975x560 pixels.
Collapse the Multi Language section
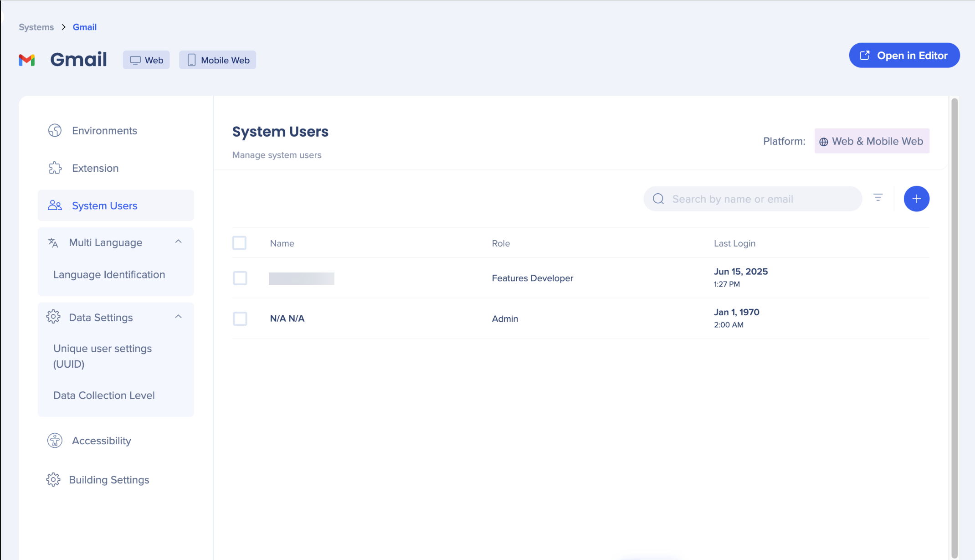[x=179, y=242]
